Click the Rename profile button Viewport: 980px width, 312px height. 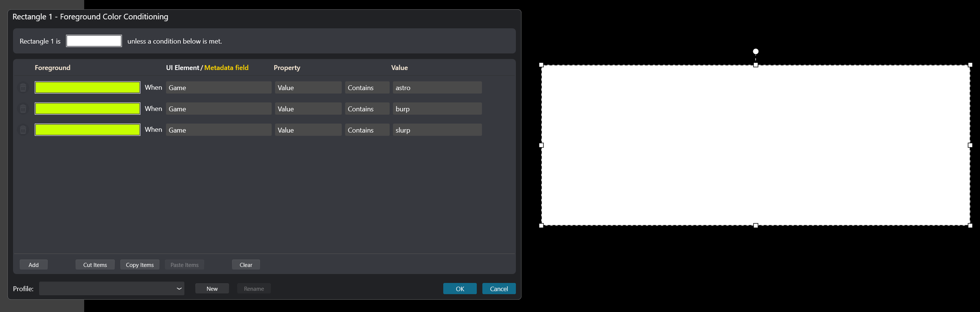tap(254, 289)
